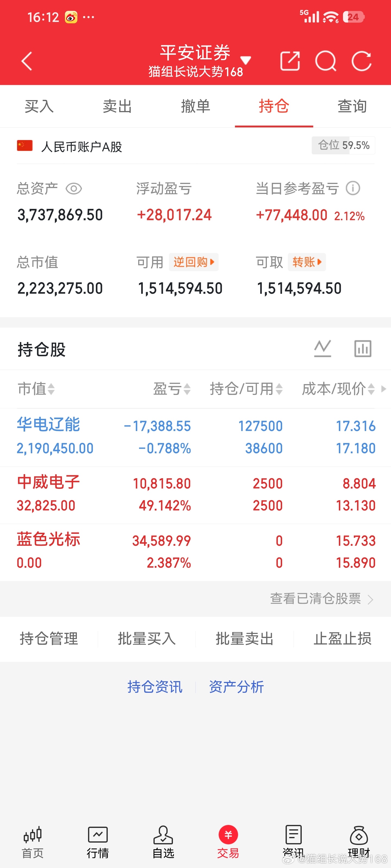Open 资讯 in bottom navigation

point(294,842)
